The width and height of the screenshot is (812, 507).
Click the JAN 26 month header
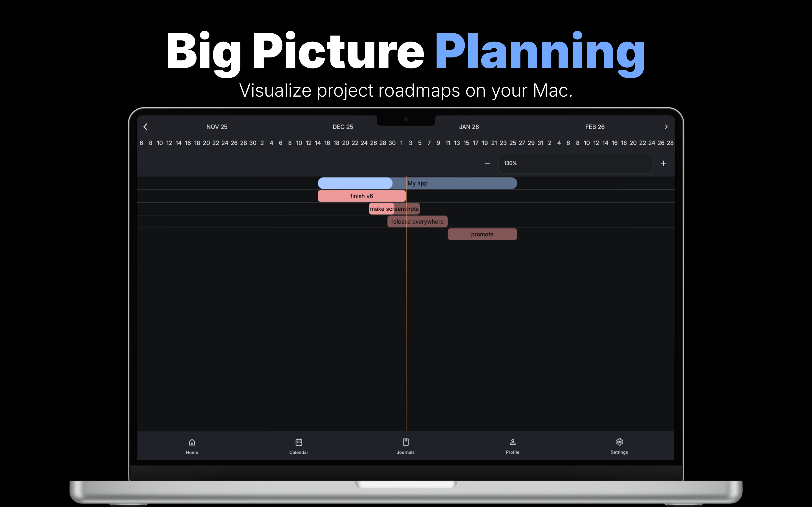(469, 127)
